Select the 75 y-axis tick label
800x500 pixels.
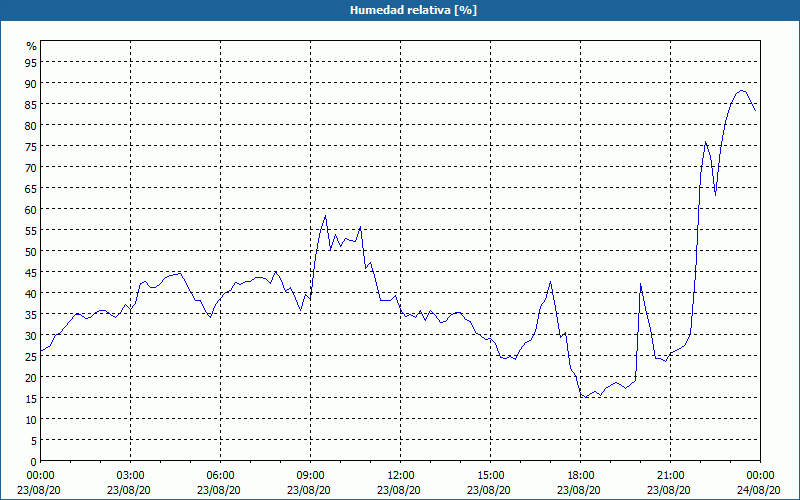[31, 146]
